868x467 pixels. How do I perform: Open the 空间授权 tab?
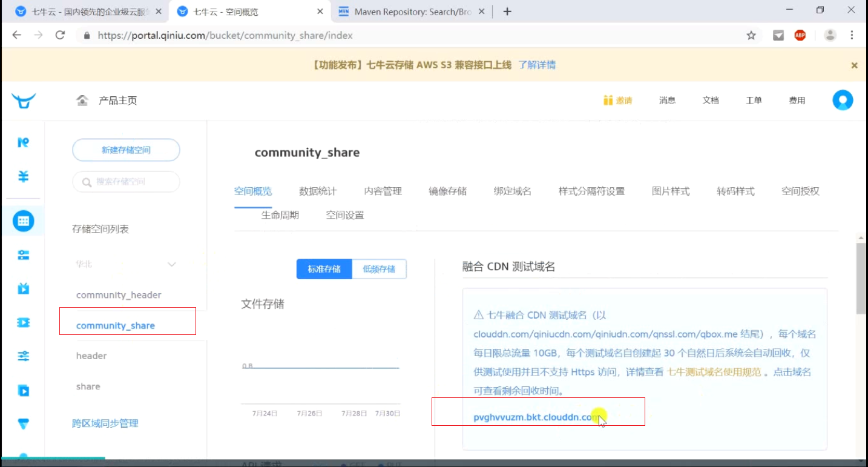pyautogui.click(x=800, y=191)
